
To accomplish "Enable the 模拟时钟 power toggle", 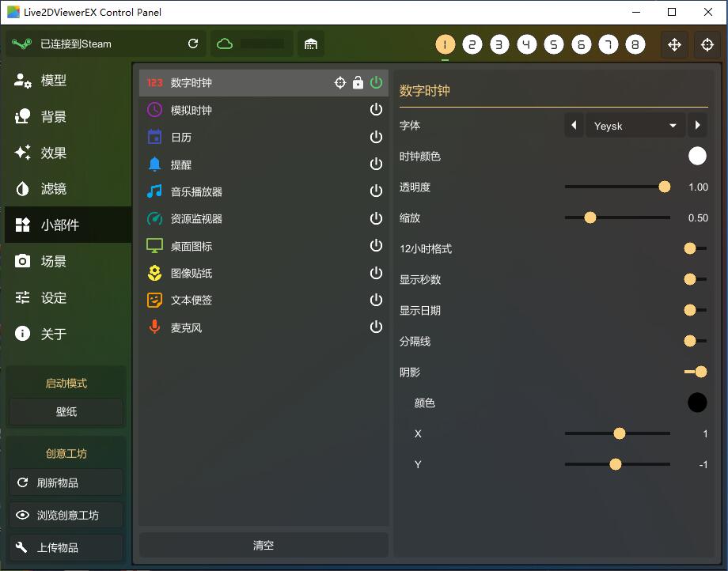I will 376,110.
